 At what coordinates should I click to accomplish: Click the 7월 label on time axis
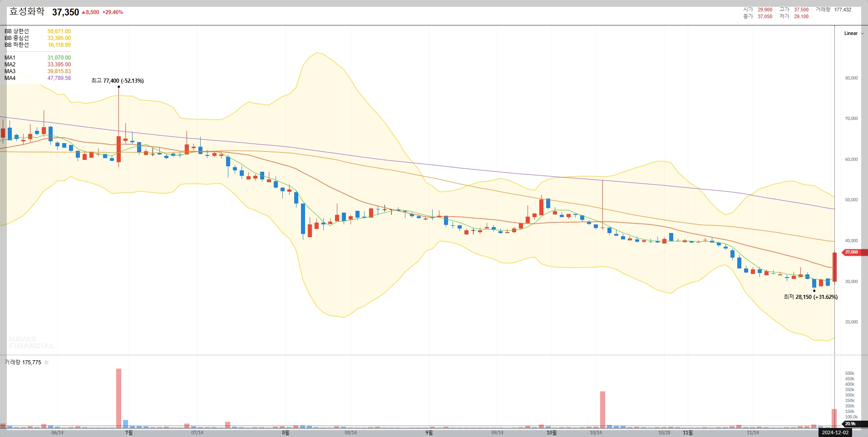point(129,432)
